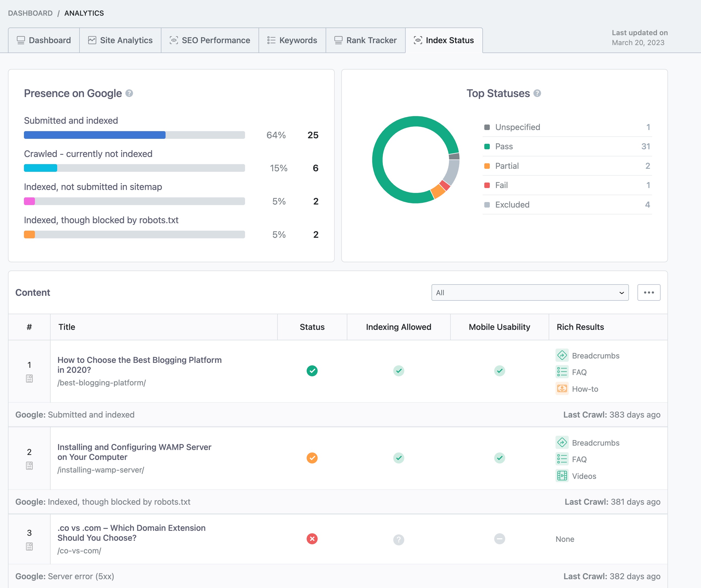Viewport: 701px width, 588px height.
Task: Click the Dashboard analytics icon
Action: coord(20,40)
